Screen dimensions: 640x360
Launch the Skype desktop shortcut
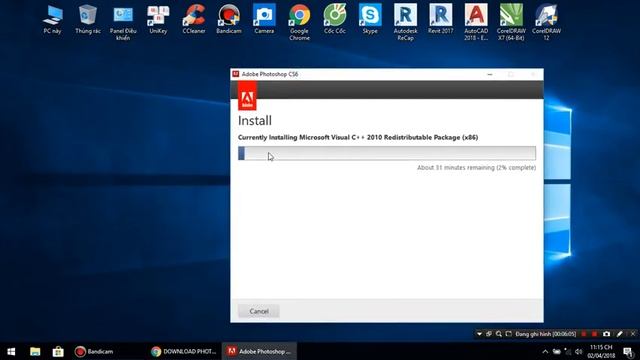pyautogui.click(x=370, y=19)
